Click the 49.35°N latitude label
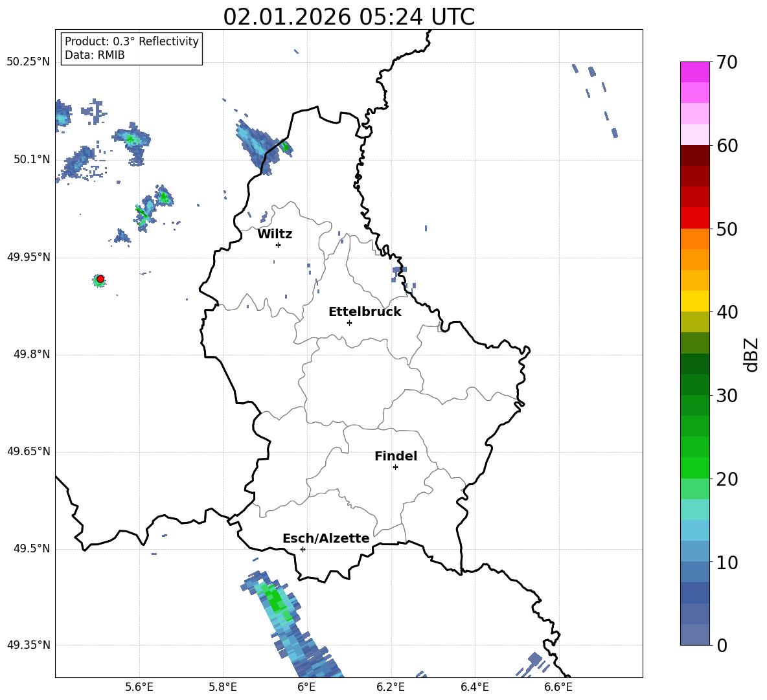 click(29, 645)
